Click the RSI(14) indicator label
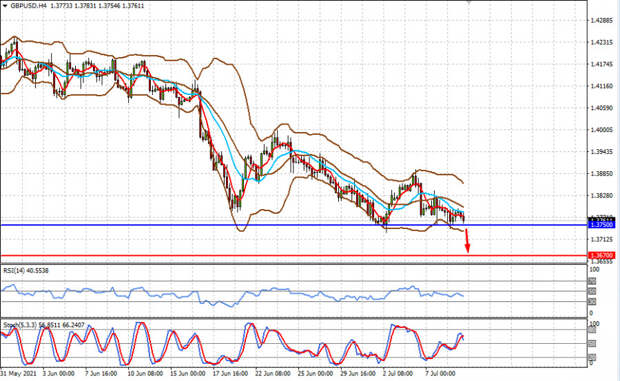 click(26, 271)
